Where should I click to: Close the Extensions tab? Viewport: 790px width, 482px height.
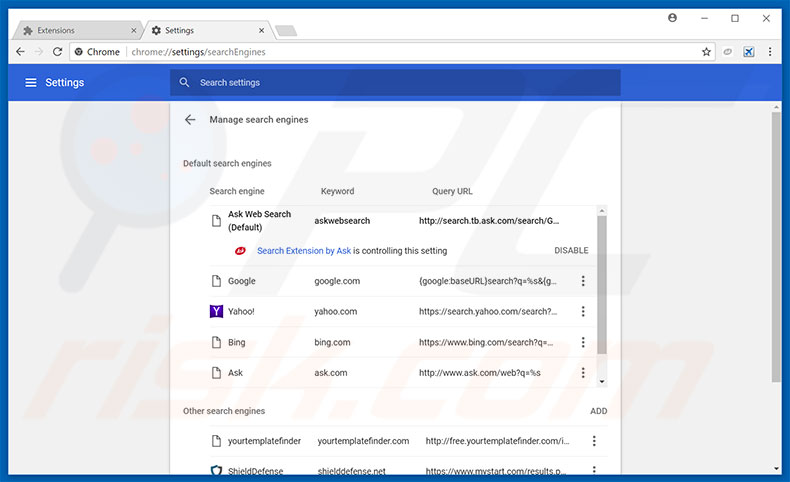click(134, 31)
